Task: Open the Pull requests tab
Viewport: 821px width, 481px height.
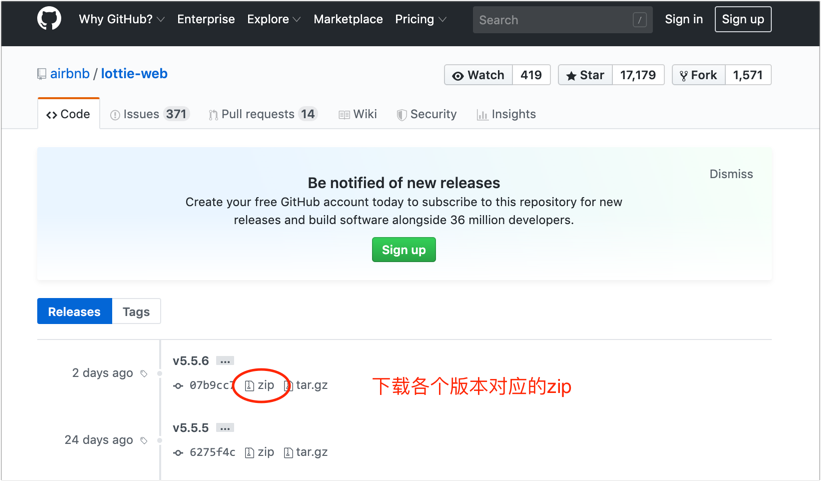Action: [x=263, y=114]
